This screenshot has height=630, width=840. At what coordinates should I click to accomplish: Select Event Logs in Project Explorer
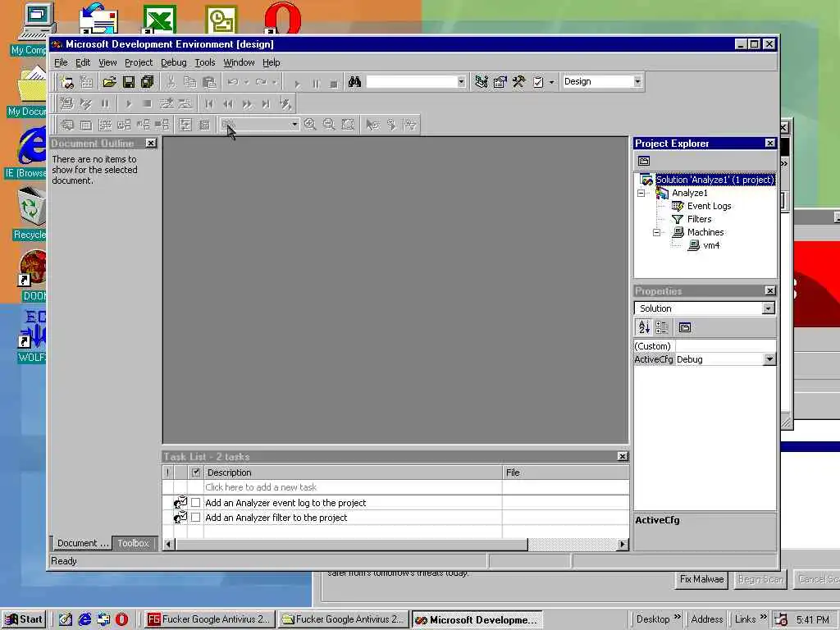(709, 206)
